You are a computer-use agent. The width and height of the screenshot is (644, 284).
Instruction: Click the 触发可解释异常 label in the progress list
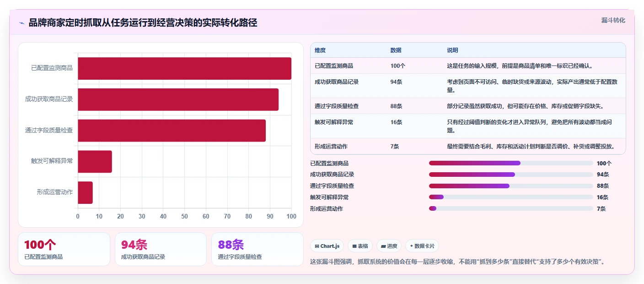329,197
